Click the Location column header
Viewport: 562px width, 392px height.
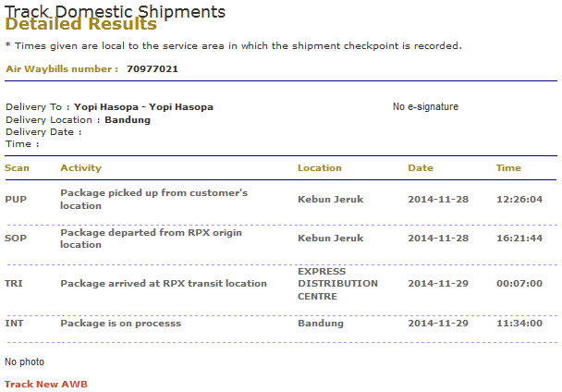click(x=319, y=168)
